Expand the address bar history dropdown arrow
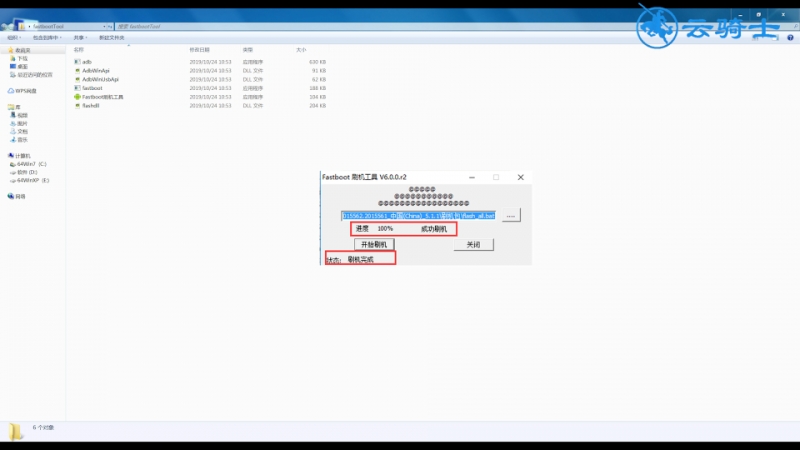Image resolution: width=800 pixels, height=450 pixels. pyautogui.click(x=104, y=27)
